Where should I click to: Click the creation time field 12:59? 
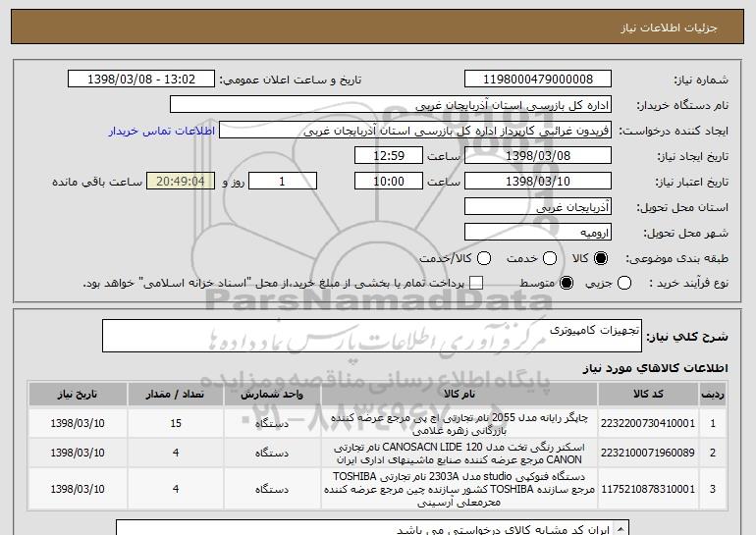click(389, 156)
